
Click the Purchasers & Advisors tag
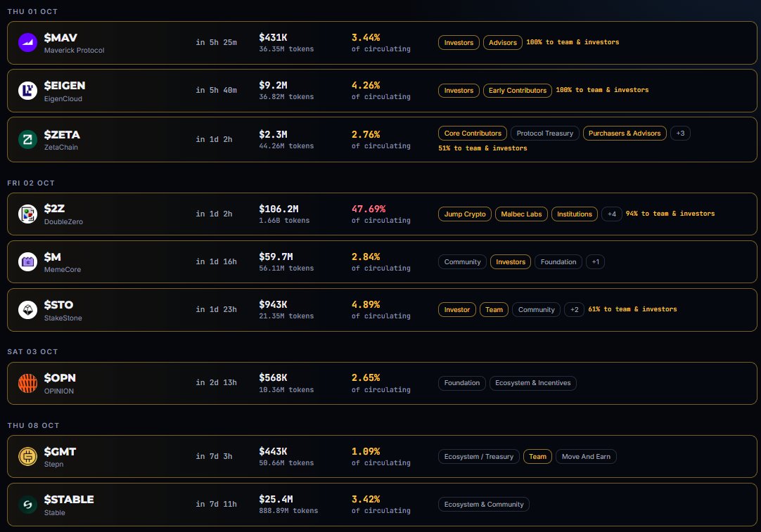pyautogui.click(x=625, y=134)
